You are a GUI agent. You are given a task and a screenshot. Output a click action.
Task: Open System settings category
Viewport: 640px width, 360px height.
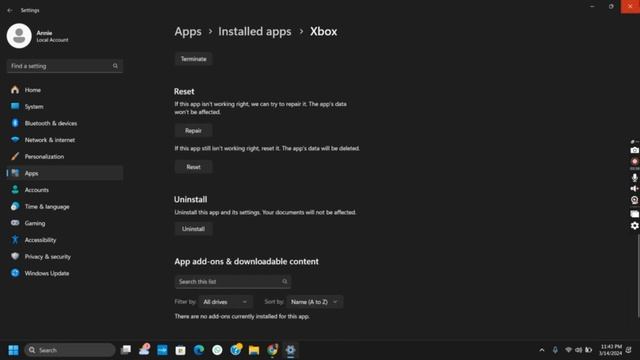pyautogui.click(x=64, y=107)
